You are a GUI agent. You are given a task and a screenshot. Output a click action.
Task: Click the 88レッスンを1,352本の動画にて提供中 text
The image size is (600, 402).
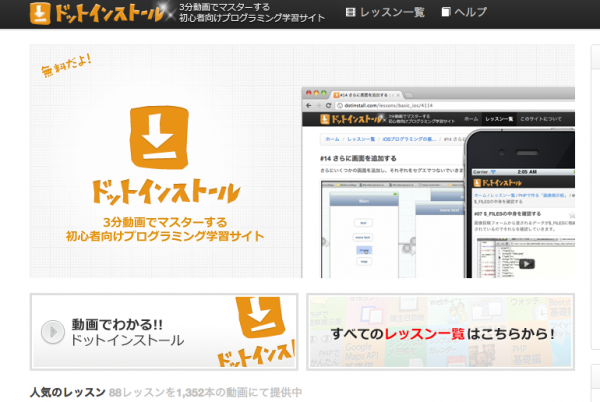[205, 392]
